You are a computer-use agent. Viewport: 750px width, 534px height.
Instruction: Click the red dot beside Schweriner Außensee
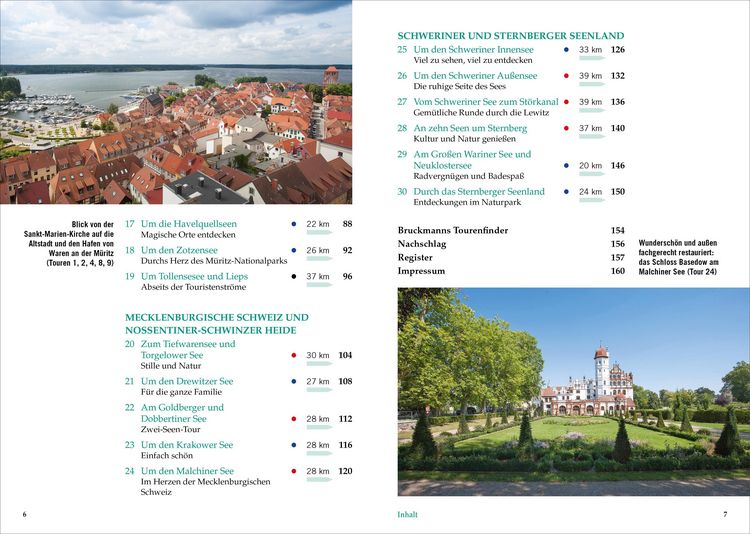[x=566, y=76]
